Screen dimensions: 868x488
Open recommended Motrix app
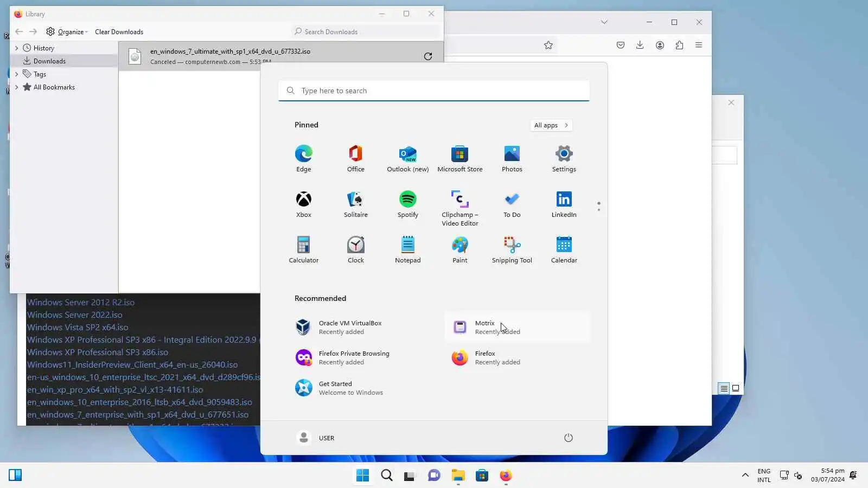[x=518, y=327]
